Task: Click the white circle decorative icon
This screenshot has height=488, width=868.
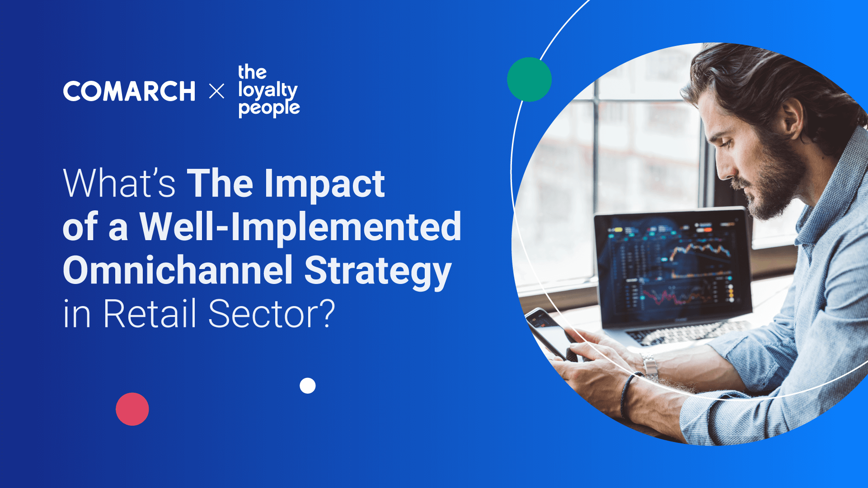Action: [308, 388]
